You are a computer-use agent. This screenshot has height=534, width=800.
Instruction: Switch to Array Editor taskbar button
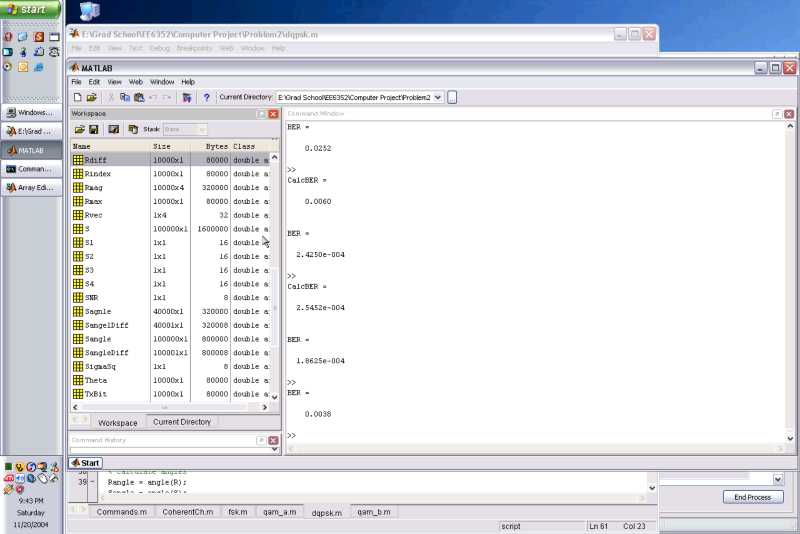(x=31, y=188)
